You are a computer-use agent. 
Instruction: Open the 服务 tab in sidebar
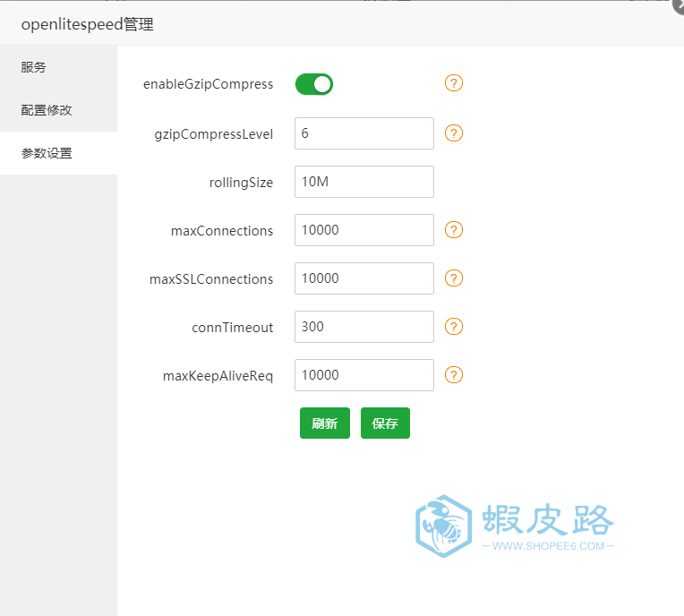[x=58, y=67]
